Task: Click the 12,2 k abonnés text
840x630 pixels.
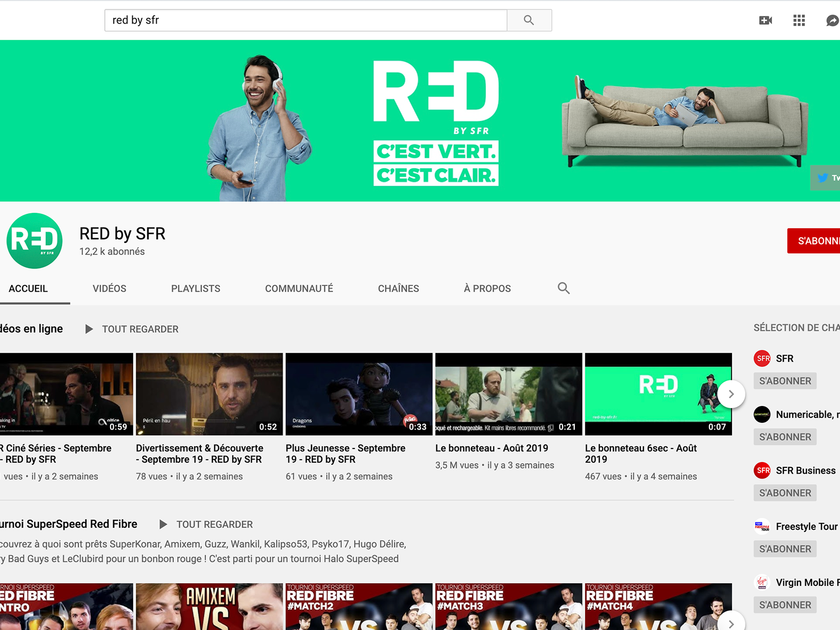Action: point(112,251)
